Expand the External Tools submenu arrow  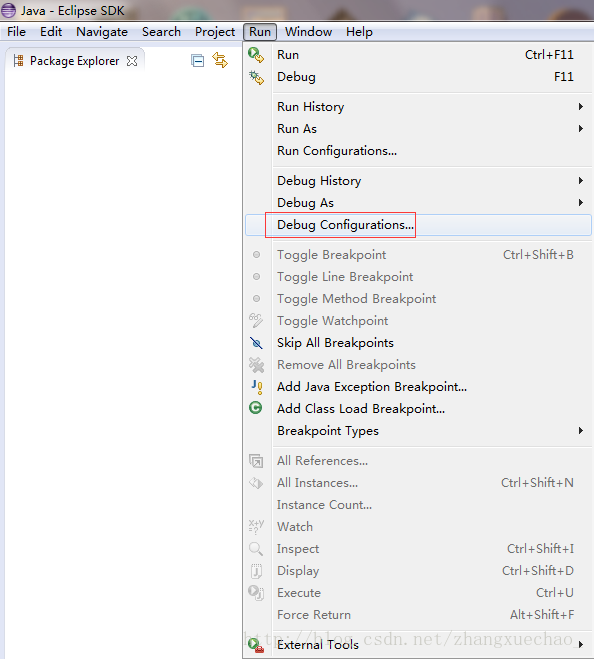pos(581,645)
